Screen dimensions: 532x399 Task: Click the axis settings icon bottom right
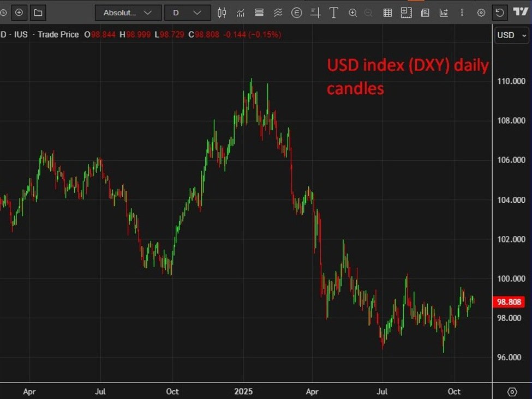[512, 391]
